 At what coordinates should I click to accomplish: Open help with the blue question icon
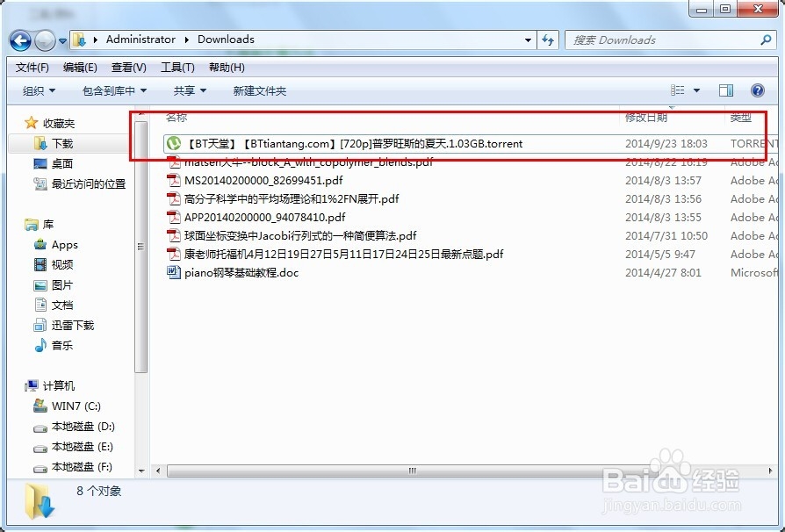pos(758,90)
